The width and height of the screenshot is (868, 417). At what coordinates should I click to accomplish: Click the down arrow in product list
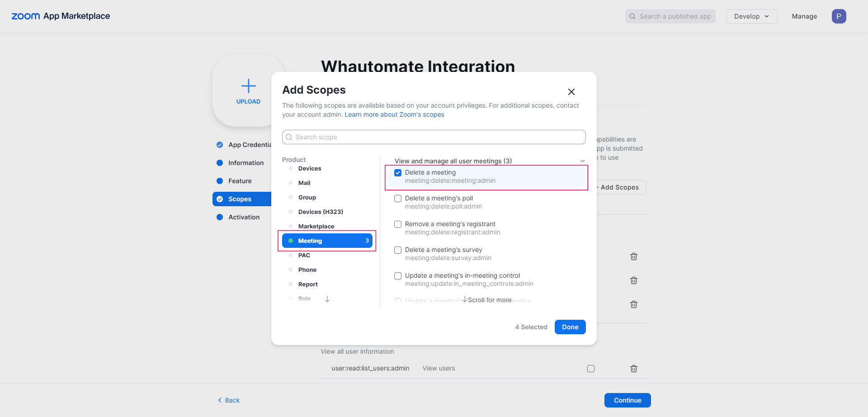coord(327,299)
